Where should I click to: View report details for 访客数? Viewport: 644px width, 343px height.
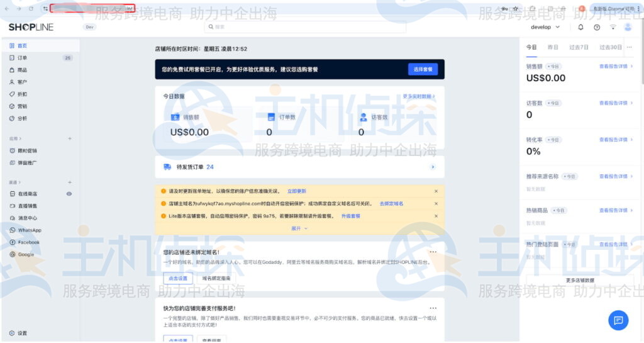pyautogui.click(x=616, y=103)
